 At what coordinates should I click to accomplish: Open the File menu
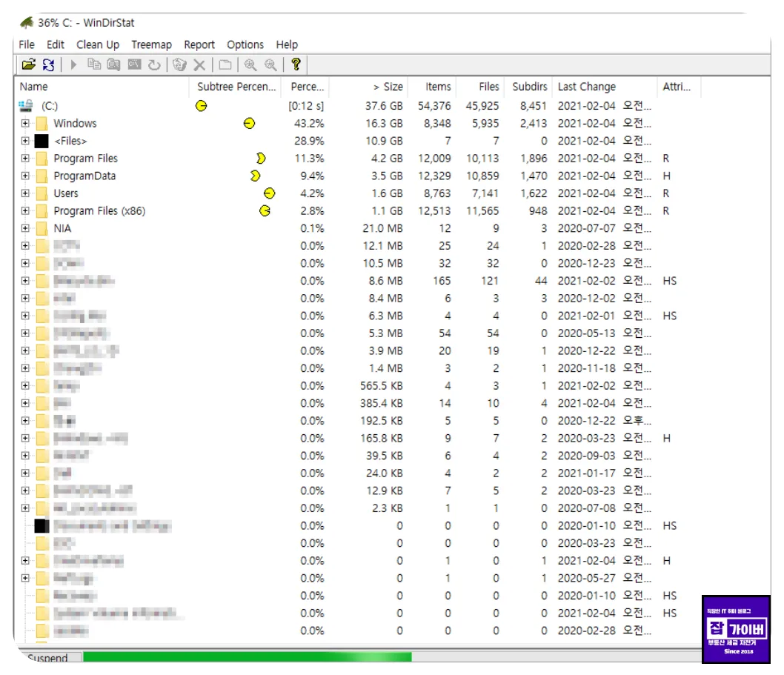(27, 44)
